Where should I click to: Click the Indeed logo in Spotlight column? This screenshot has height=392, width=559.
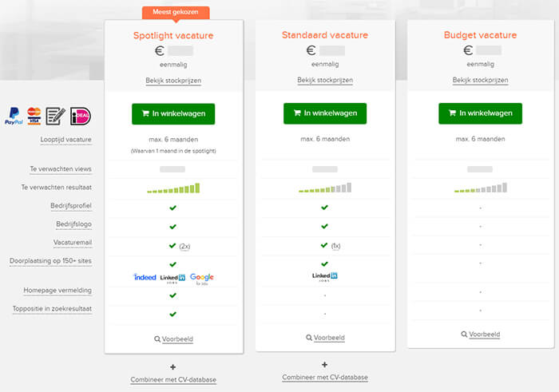145,277
